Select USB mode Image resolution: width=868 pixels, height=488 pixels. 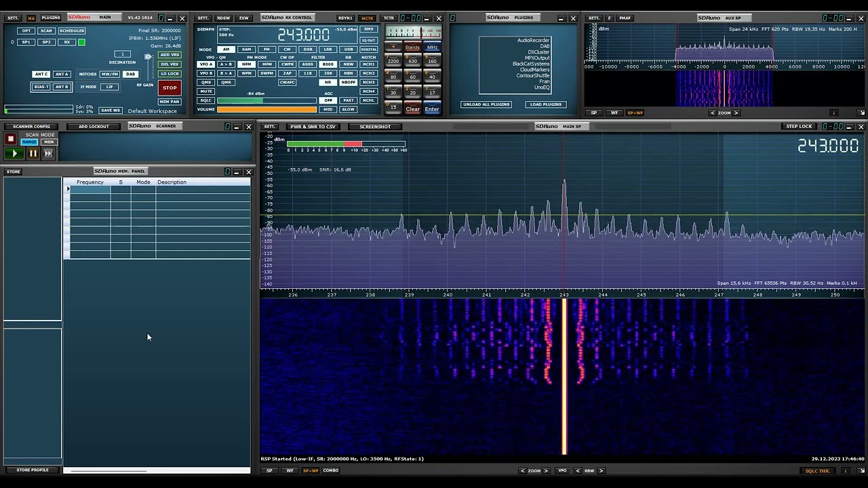tap(349, 49)
